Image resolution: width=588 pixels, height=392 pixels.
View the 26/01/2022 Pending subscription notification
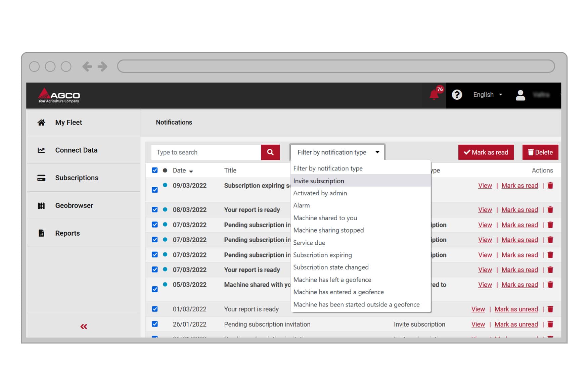pyautogui.click(x=478, y=324)
